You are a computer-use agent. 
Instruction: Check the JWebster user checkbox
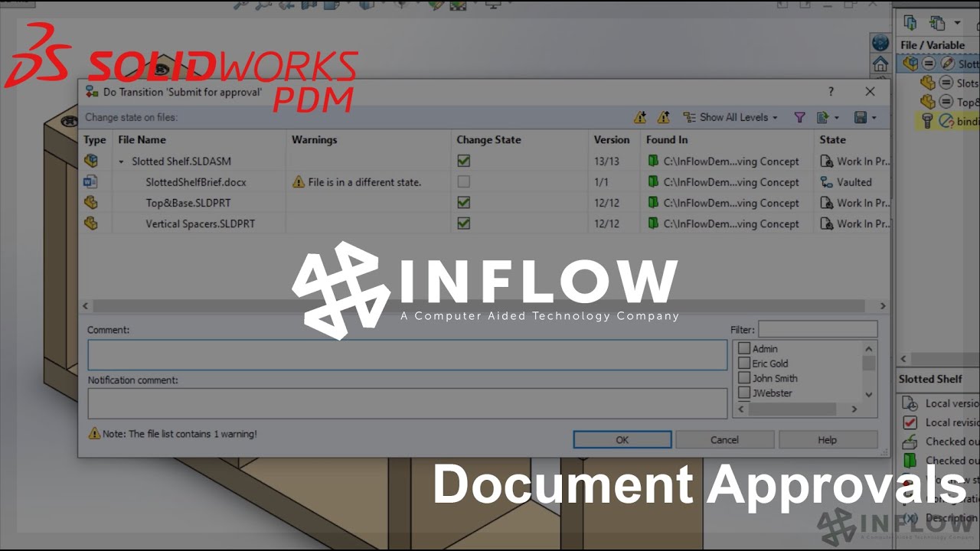click(743, 393)
